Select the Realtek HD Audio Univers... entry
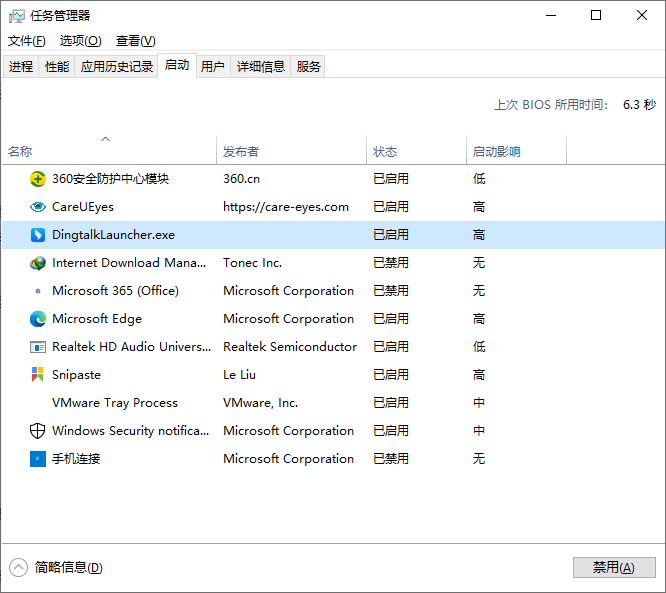This screenshot has height=593, width=666. [x=132, y=347]
